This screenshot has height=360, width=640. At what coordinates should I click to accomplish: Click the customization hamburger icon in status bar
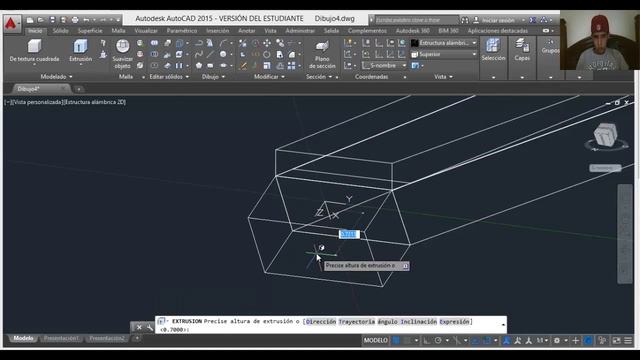(x=628, y=340)
